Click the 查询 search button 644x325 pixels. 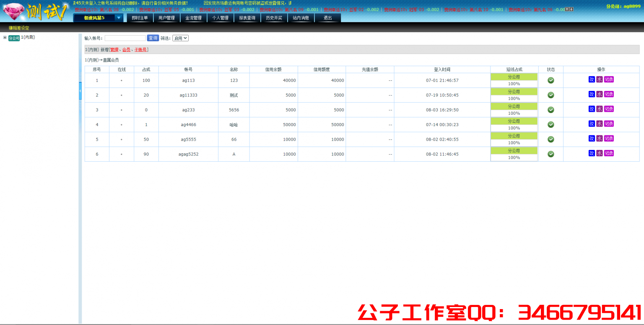coord(153,38)
